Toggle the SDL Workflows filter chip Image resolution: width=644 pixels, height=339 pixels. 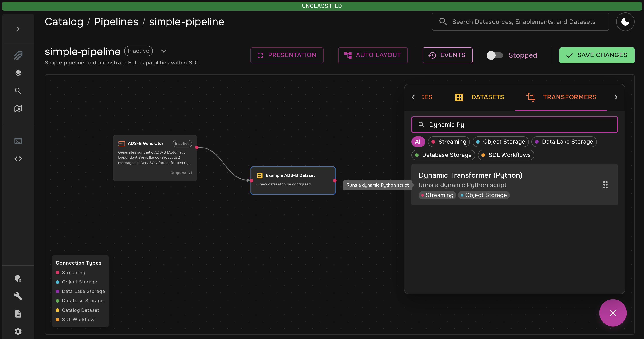click(x=506, y=155)
